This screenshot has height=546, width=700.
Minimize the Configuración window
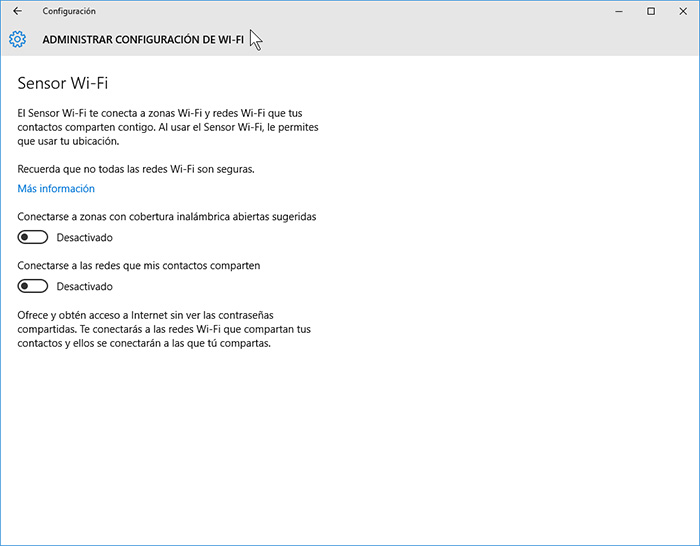[x=619, y=11]
